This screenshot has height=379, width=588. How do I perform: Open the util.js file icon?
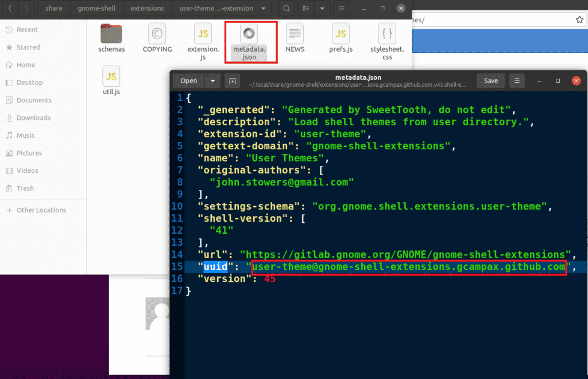[111, 76]
